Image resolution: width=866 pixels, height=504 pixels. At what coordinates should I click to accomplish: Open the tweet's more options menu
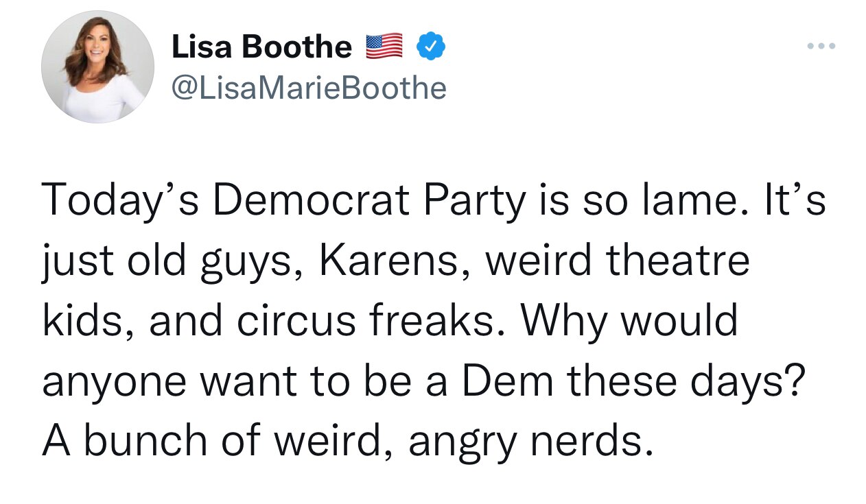pyautogui.click(x=821, y=47)
